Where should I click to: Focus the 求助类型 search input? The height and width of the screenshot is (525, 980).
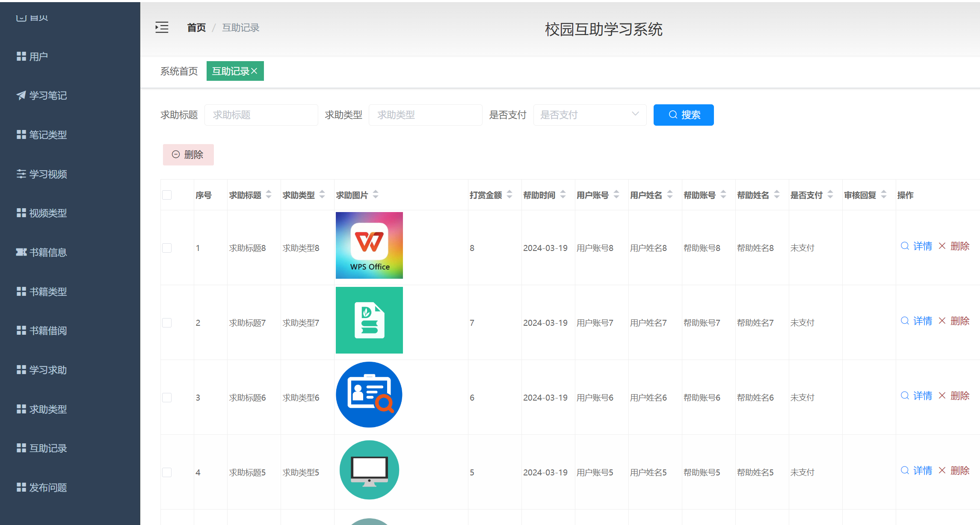pos(426,115)
